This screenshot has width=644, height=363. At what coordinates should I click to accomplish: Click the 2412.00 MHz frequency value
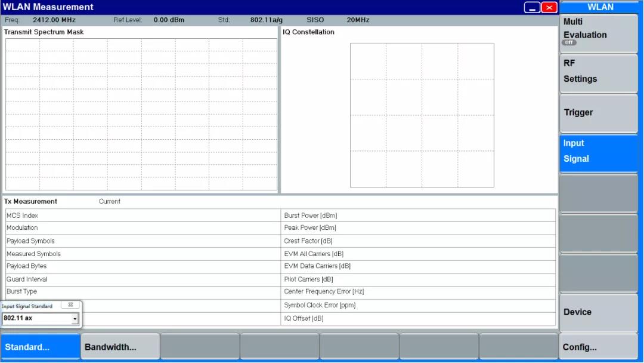54,20
